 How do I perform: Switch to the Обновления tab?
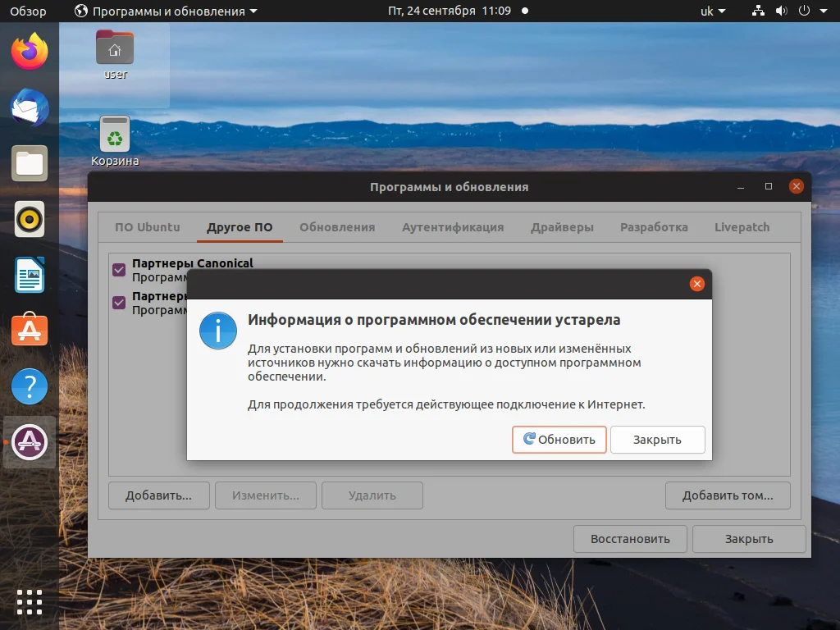pos(337,227)
